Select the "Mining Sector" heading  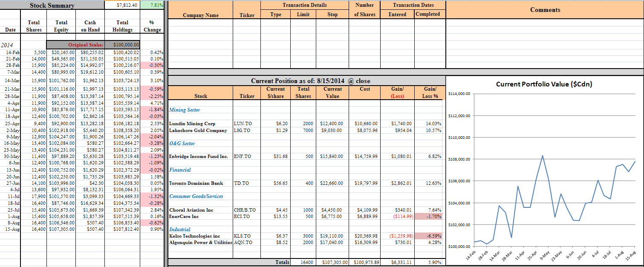tap(185, 110)
